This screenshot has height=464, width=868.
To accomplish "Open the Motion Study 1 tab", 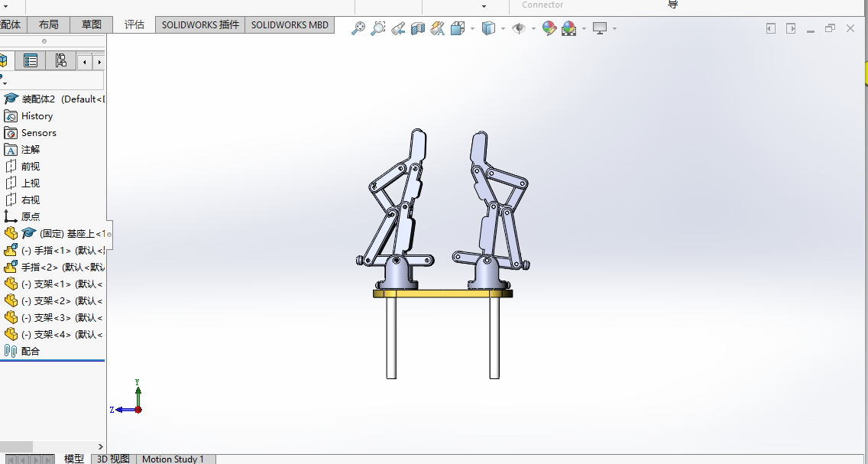I will [173, 459].
